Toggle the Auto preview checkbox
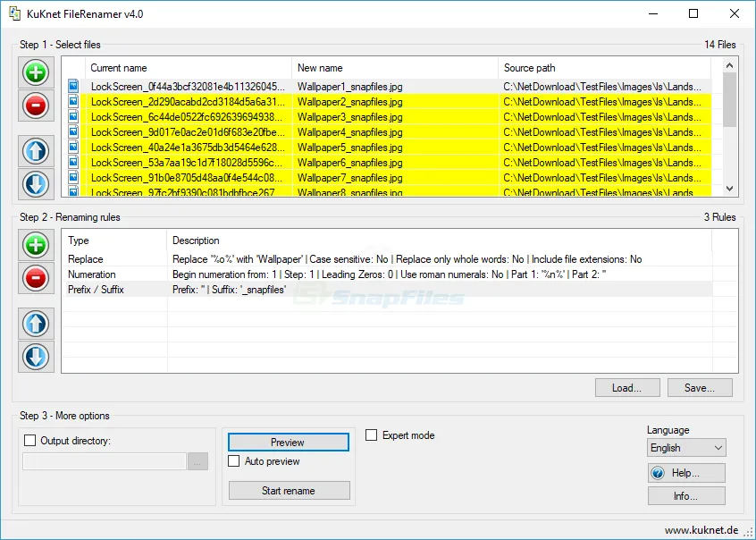This screenshot has height=540, width=756. coord(234,460)
